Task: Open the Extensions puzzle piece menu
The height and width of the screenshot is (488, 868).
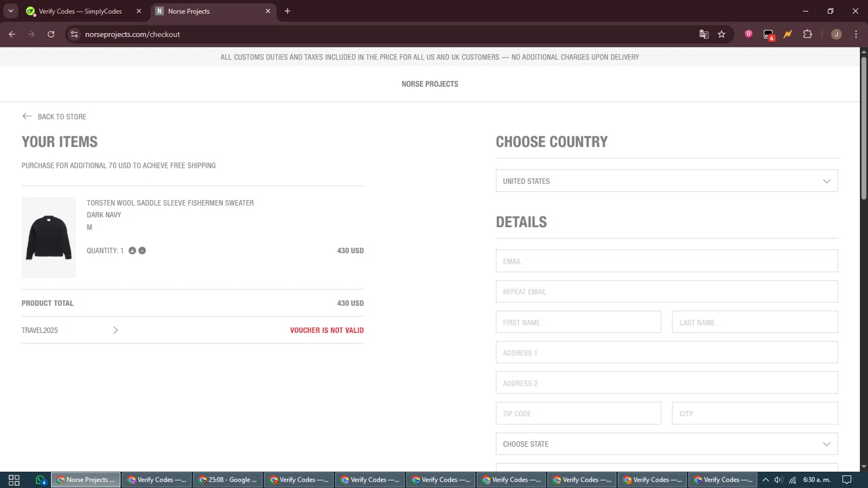Action: pos(808,34)
